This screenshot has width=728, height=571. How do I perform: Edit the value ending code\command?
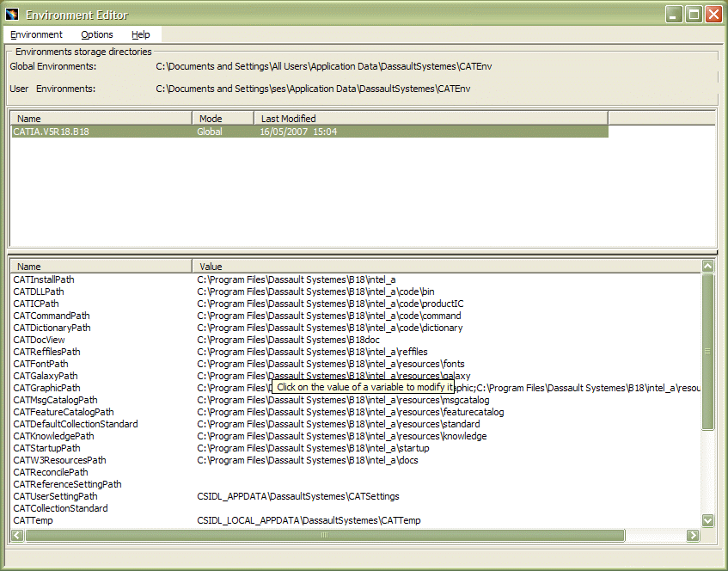329,316
